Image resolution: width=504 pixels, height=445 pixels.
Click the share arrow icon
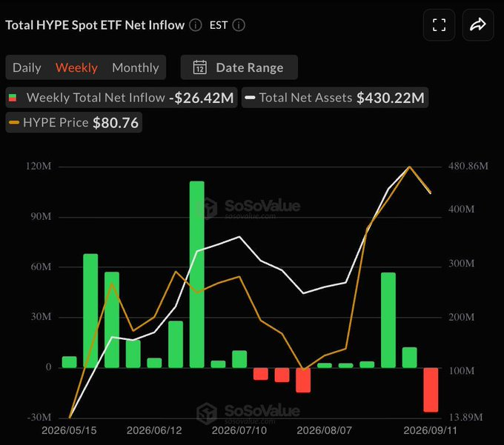(478, 25)
